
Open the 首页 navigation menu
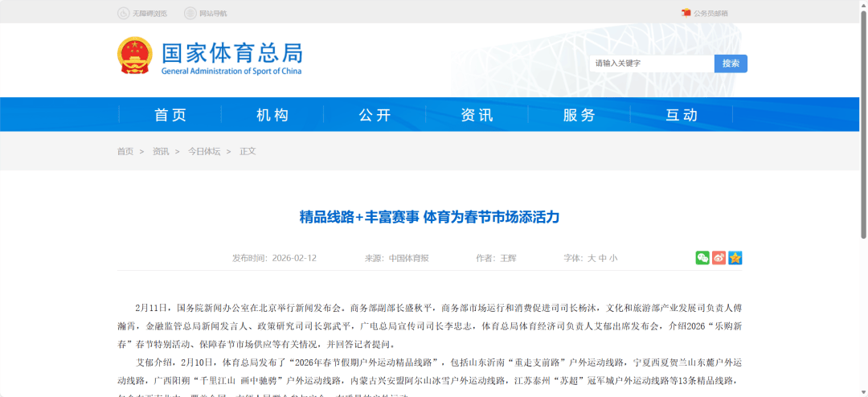pyautogui.click(x=170, y=115)
